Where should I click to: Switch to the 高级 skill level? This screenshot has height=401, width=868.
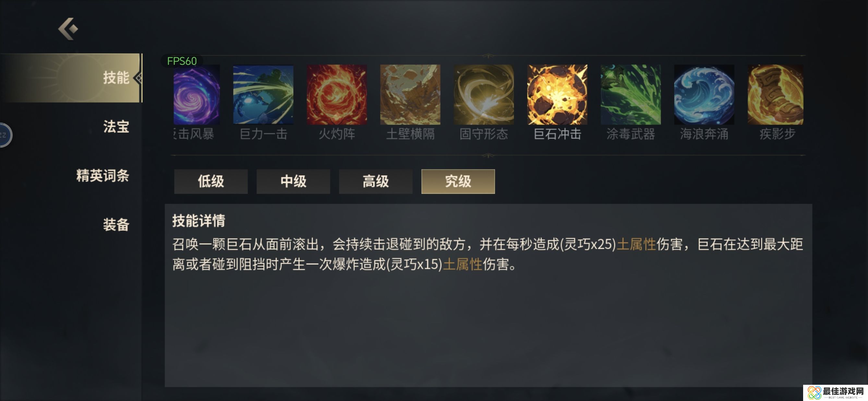tap(376, 181)
